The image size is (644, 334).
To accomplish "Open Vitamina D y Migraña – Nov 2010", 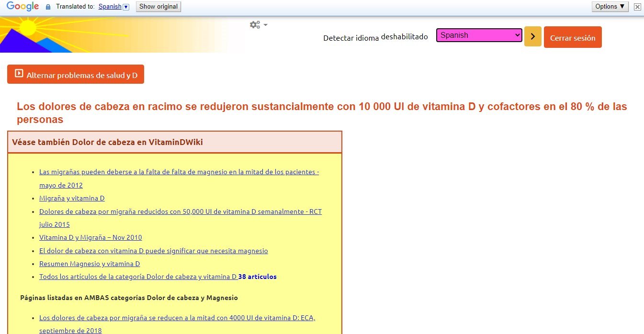I will (x=90, y=237).
